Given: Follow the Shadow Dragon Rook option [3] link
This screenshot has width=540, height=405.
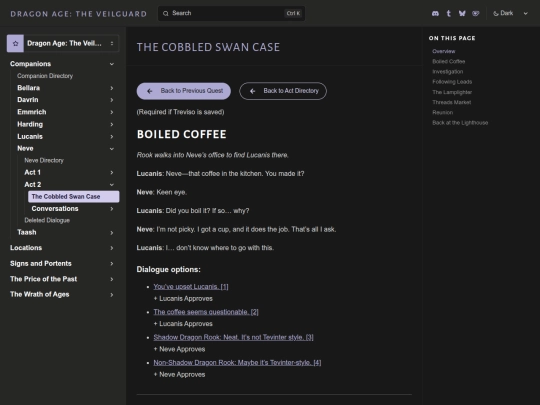Looking at the screenshot, I should (x=233, y=337).
